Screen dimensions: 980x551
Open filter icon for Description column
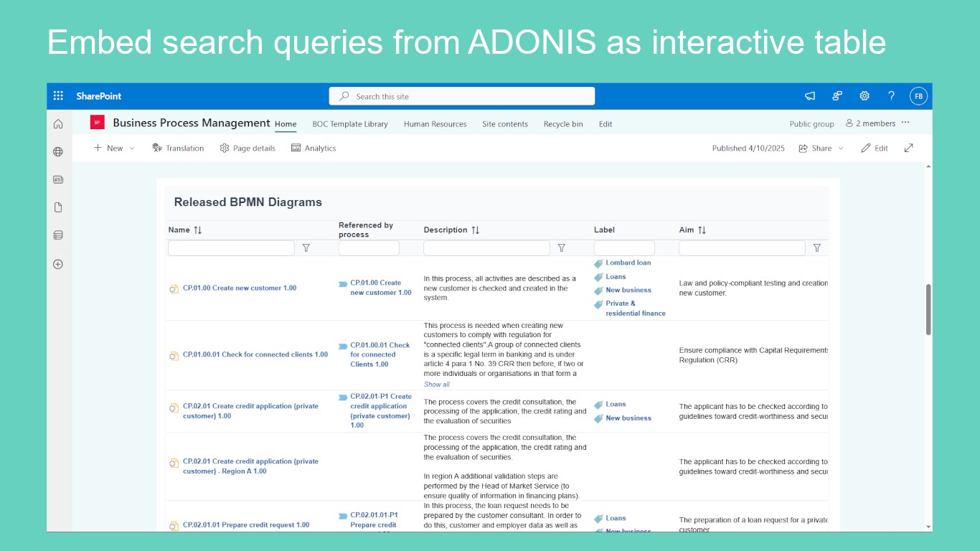coord(562,248)
